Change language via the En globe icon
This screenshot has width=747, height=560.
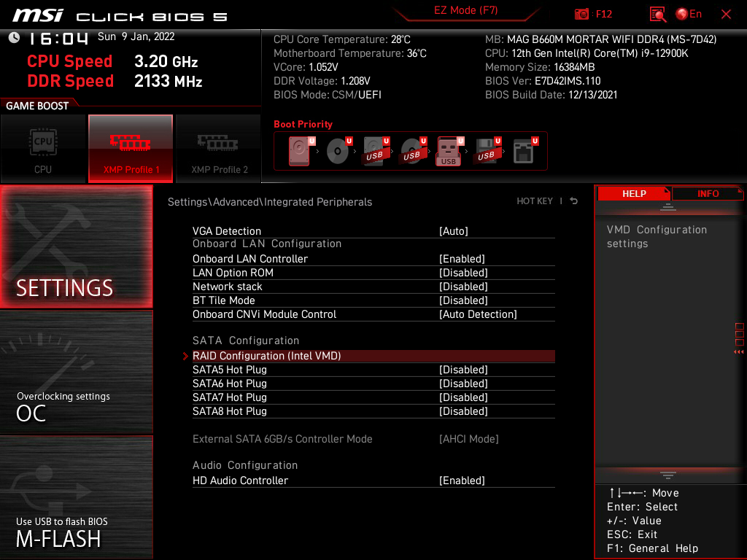click(x=689, y=15)
